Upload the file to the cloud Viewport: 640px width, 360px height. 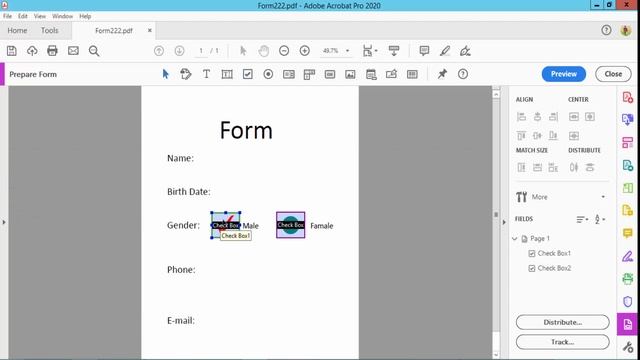click(x=32, y=51)
